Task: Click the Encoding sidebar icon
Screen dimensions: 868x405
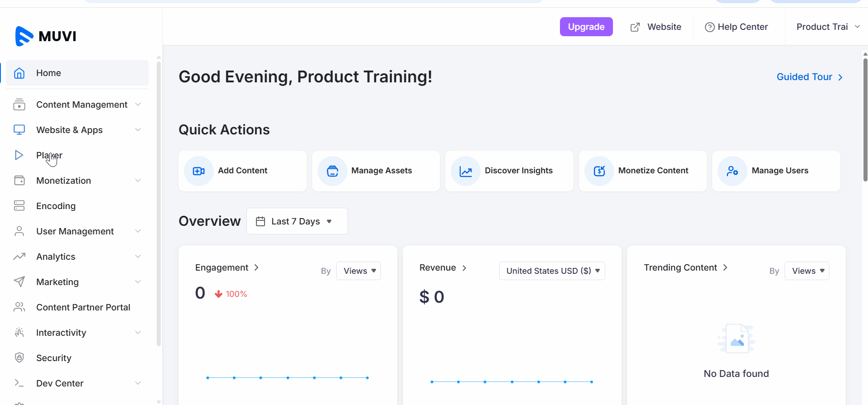Action: [19, 206]
